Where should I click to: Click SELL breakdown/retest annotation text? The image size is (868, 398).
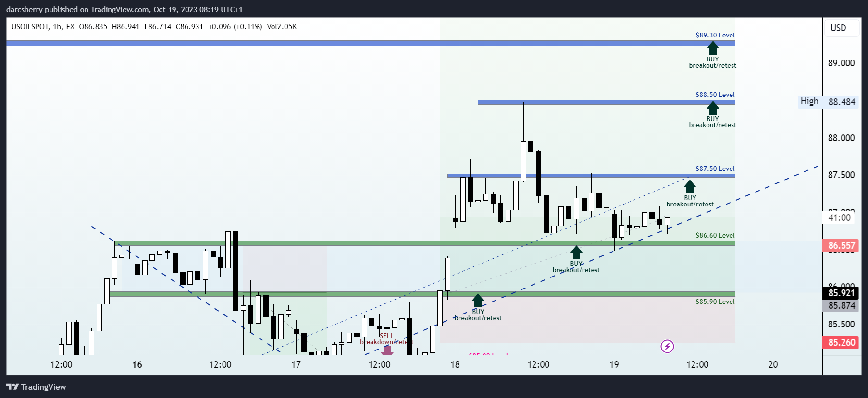(386, 339)
